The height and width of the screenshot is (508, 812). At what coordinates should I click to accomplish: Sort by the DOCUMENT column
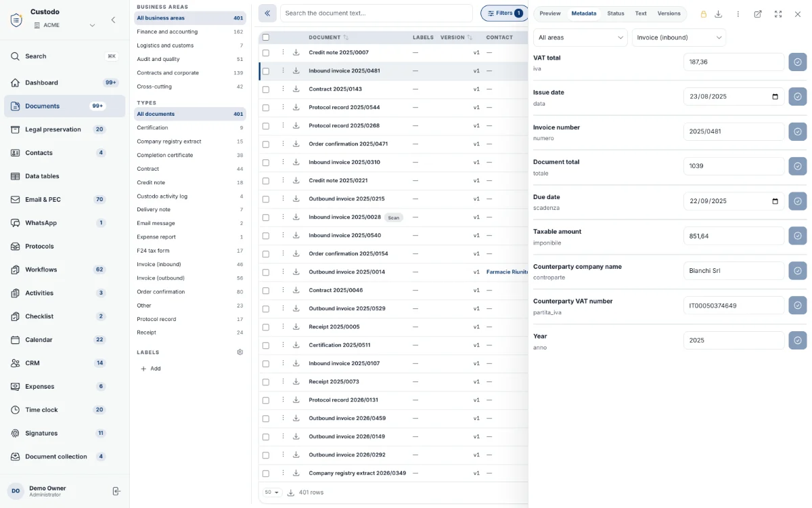(x=329, y=37)
